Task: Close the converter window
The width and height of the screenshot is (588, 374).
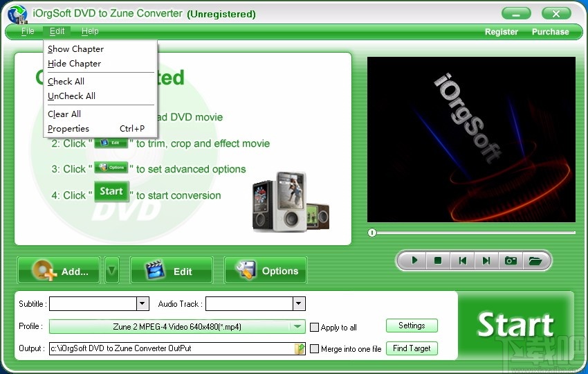Action: tap(556, 14)
